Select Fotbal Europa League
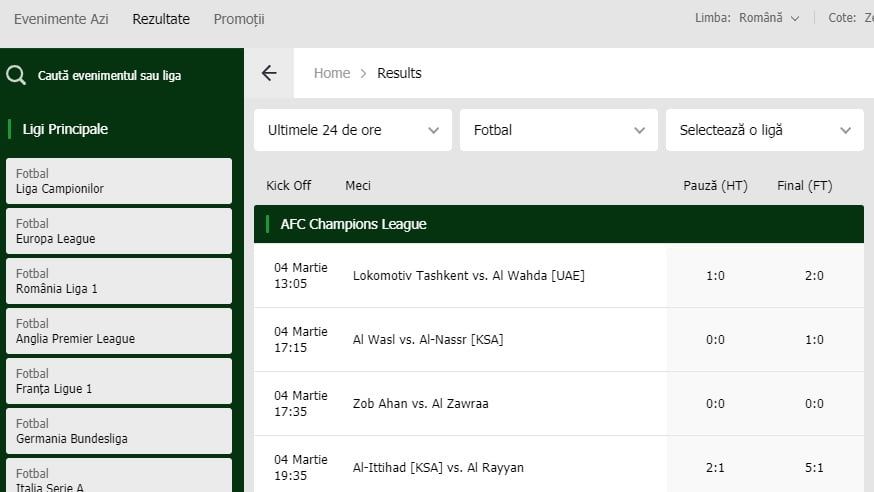 (x=119, y=231)
